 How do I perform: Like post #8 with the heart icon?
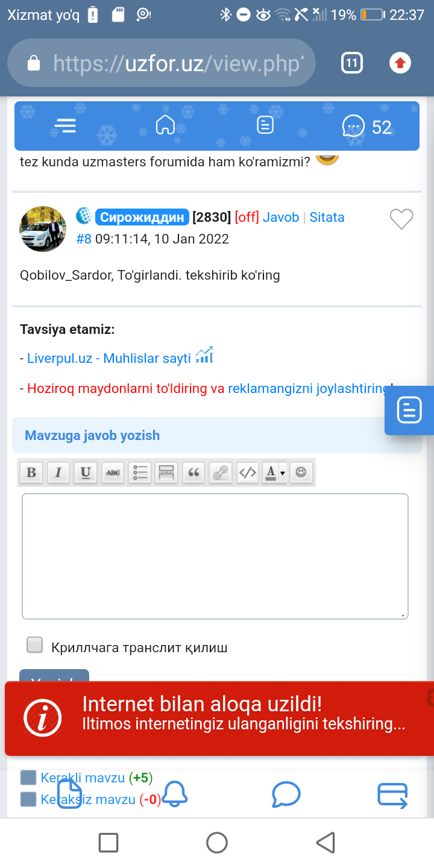pyautogui.click(x=401, y=219)
